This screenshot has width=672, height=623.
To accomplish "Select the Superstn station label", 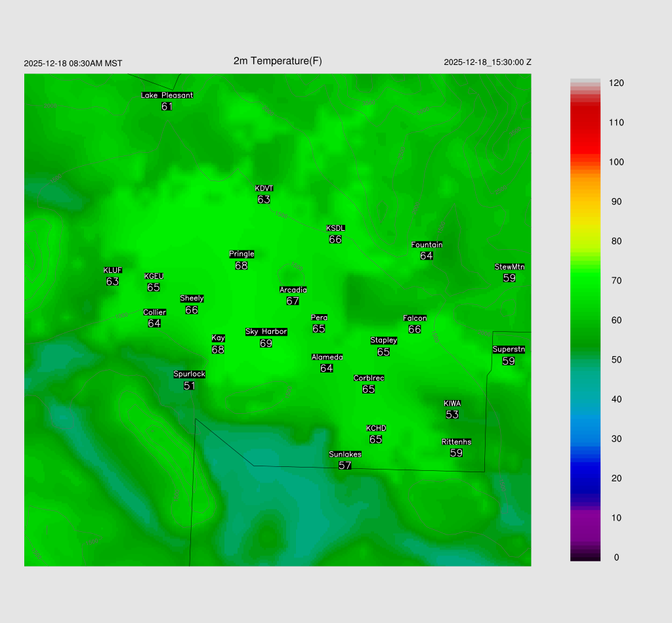I will click(x=509, y=350).
